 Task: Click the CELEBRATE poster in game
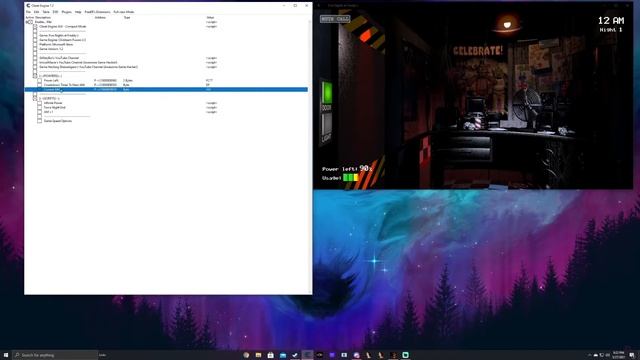(478, 51)
